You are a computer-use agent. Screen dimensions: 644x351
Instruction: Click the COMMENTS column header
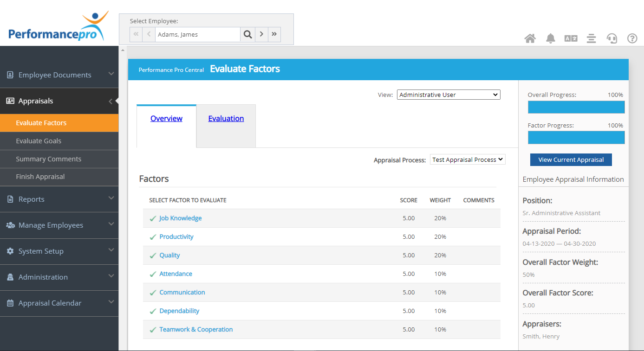click(x=479, y=200)
